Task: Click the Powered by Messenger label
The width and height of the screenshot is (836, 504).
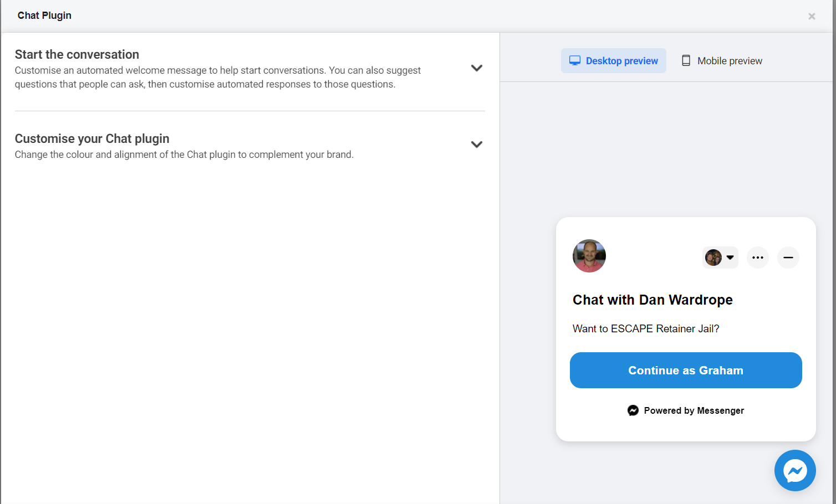Action: coord(694,410)
